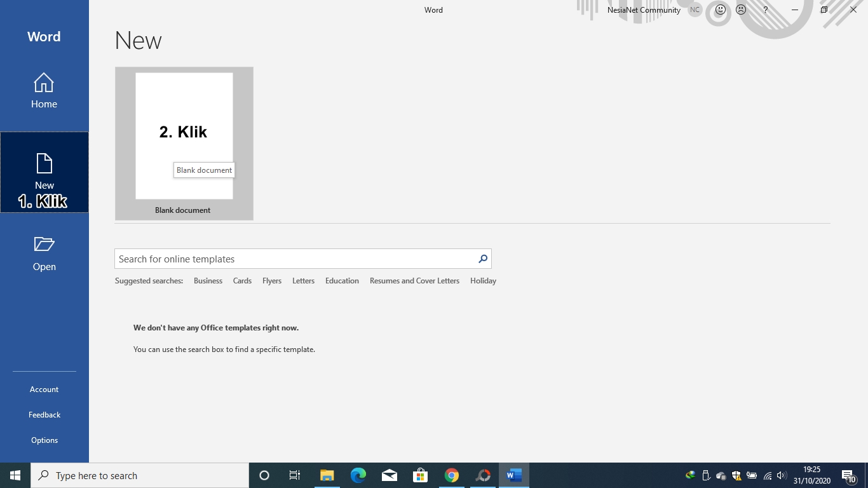Image resolution: width=868 pixels, height=488 pixels.
Task: Open Word Options
Action: 44,440
